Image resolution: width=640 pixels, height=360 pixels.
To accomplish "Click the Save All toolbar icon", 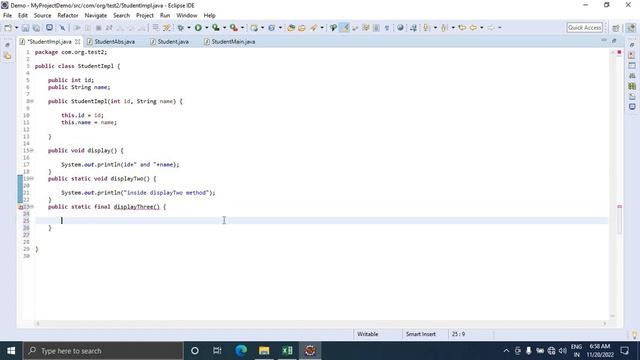I will coord(36,28).
